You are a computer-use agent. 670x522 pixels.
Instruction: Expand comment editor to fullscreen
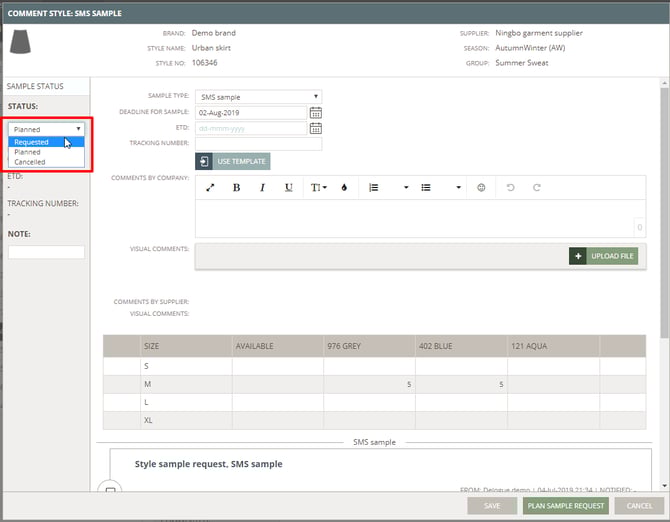(210, 187)
